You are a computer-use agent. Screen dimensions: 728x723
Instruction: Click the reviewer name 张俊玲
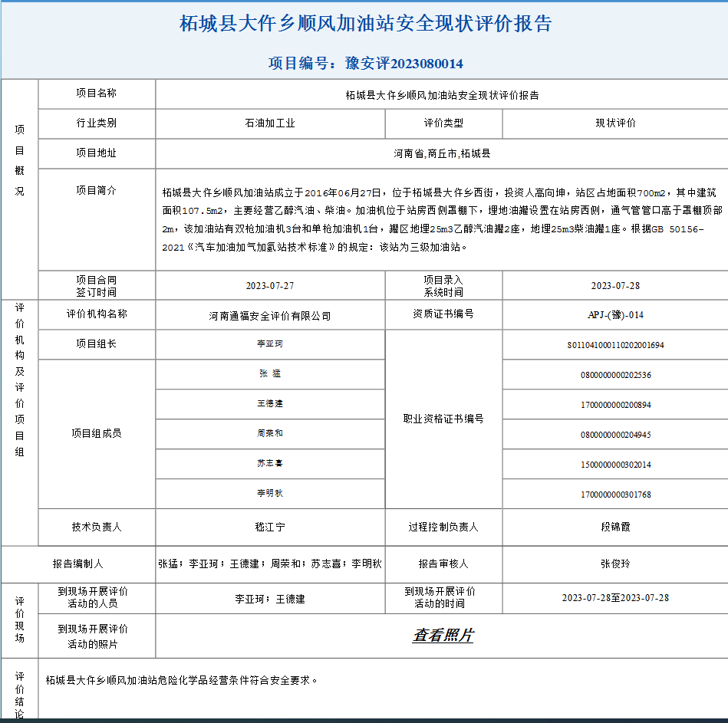point(616,564)
